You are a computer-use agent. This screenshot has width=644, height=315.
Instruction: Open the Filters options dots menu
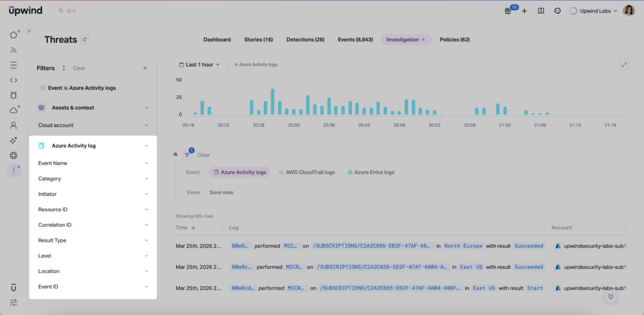64,68
